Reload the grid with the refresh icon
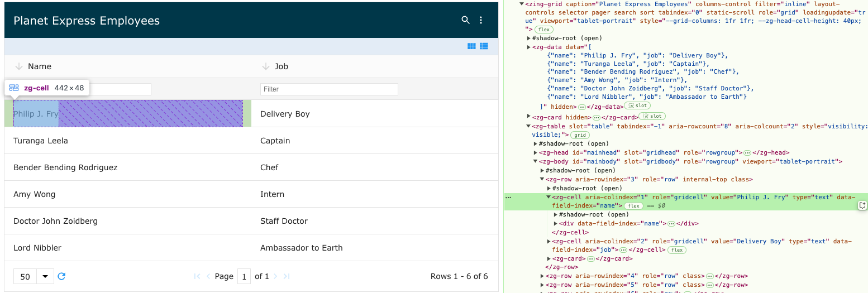 (62, 276)
